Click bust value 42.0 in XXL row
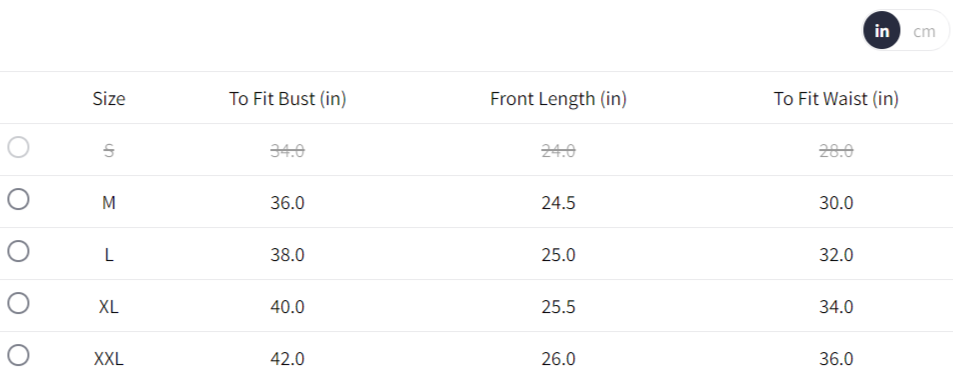953x376 pixels. pyautogui.click(x=287, y=359)
